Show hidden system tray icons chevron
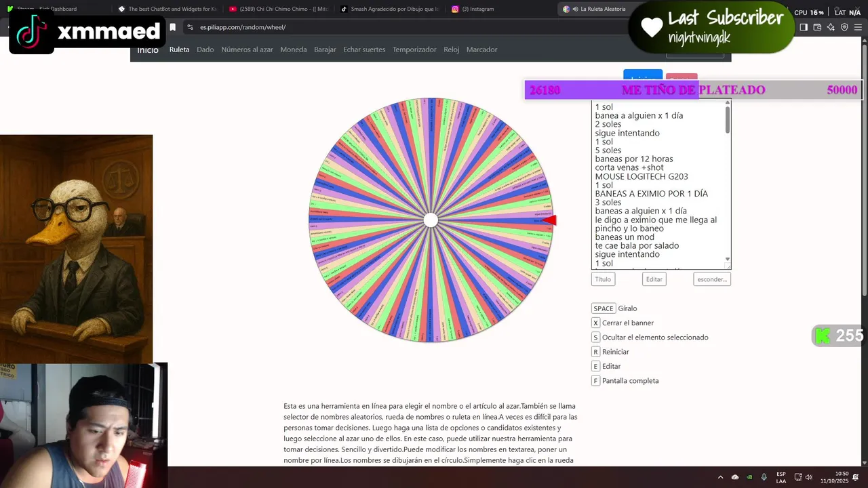This screenshot has width=868, height=488. [x=720, y=477]
